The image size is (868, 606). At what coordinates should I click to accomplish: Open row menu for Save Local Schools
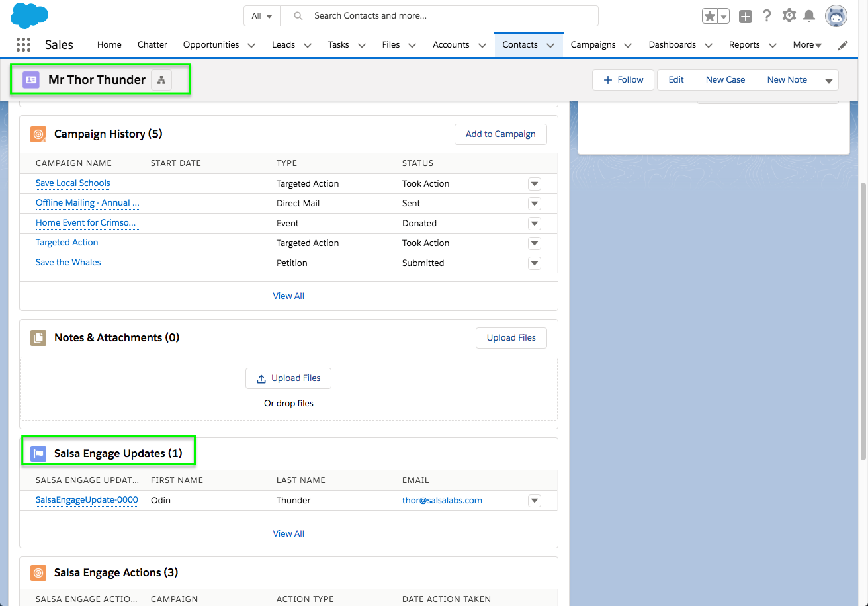tap(535, 184)
